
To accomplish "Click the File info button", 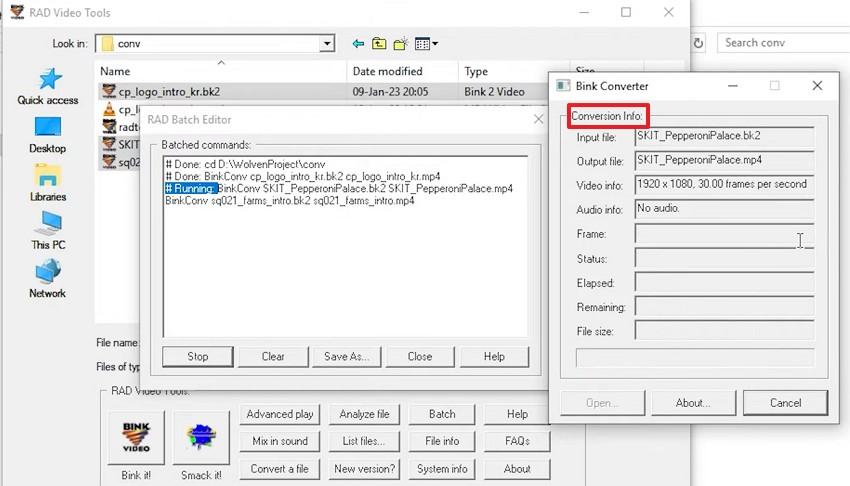I will [x=442, y=441].
